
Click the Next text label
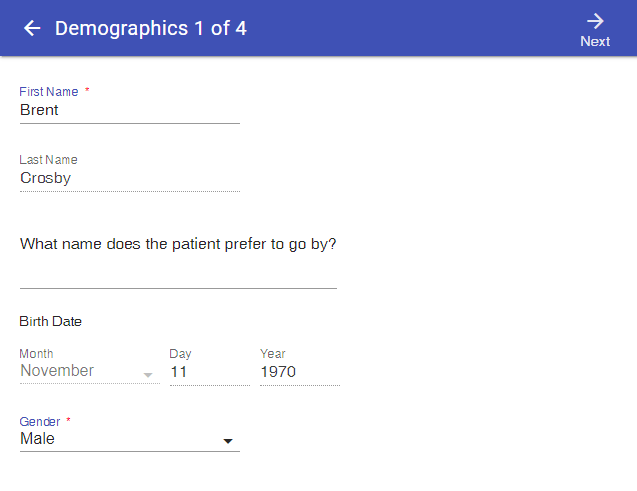point(595,41)
